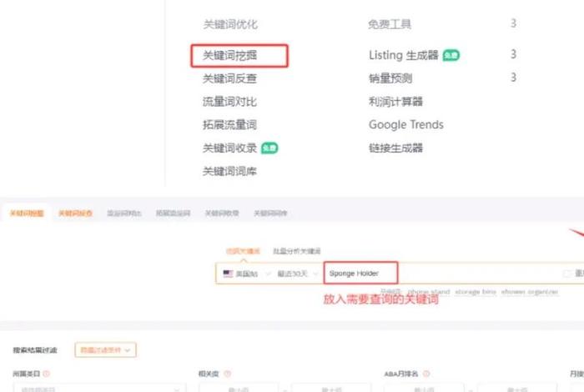The width and height of the screenshot is (584, 392).
Task: Switch to 关键词收录 tab in tab bar
Action: coord(222,214)
